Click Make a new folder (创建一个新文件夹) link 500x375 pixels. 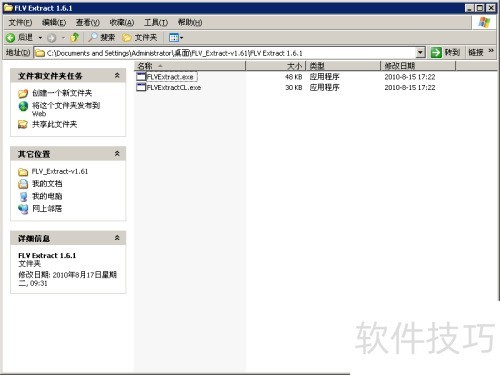click(62, 93)
